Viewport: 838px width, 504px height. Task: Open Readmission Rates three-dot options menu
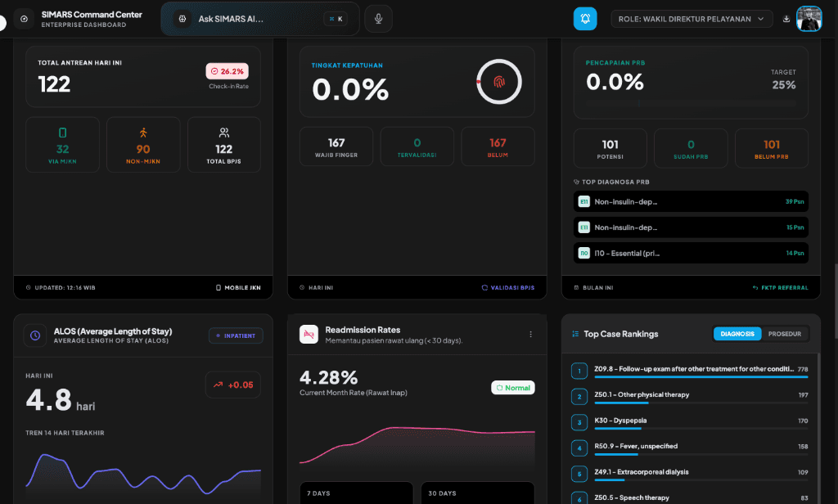tap(530, 335)
